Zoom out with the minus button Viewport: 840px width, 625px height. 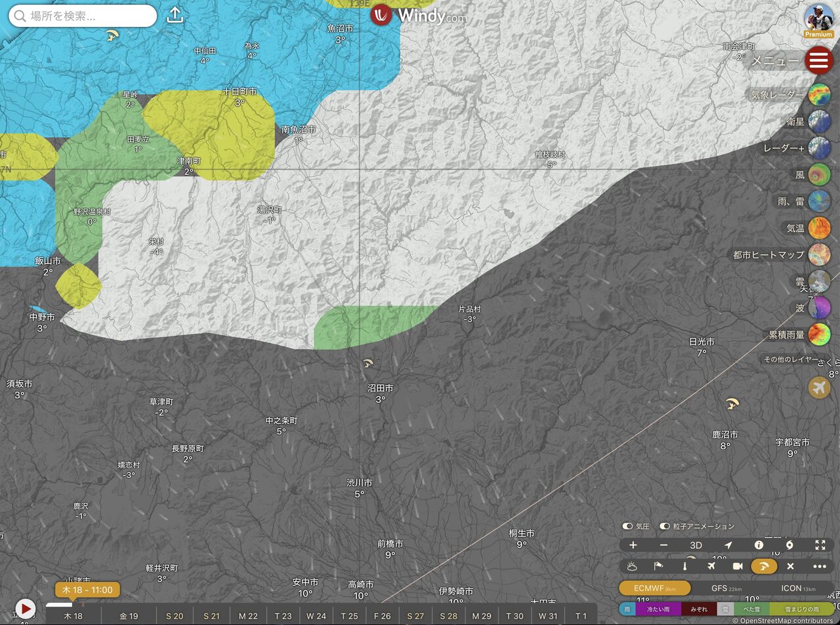pyautogui.click(x=663, y=545)
